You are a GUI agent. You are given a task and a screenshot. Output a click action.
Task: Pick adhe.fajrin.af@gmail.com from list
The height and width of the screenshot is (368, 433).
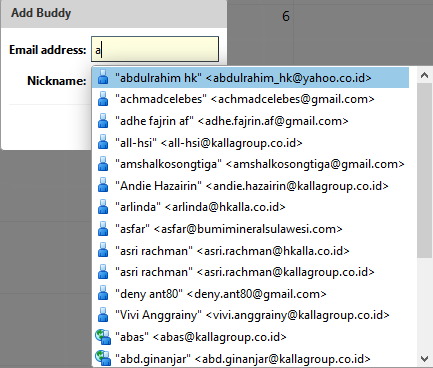pos(250,121)
